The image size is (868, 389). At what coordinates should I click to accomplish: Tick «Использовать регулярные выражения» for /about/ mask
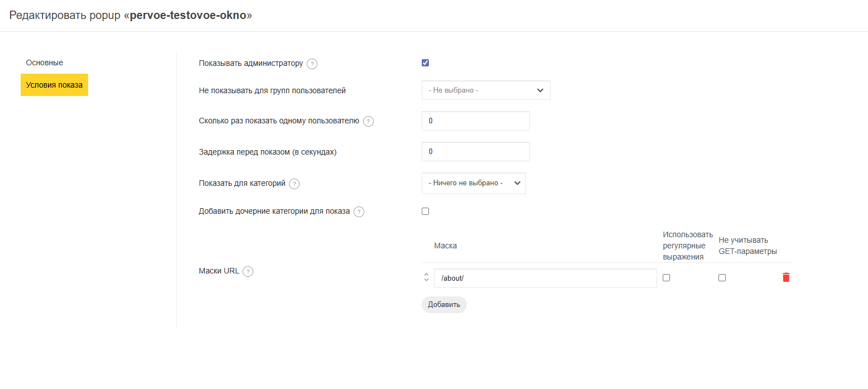tap(666, 278)
